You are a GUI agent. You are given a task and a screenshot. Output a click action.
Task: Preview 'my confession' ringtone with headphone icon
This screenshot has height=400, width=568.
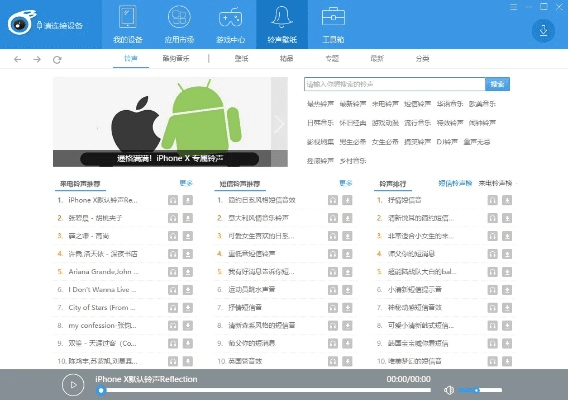point(173,325)
